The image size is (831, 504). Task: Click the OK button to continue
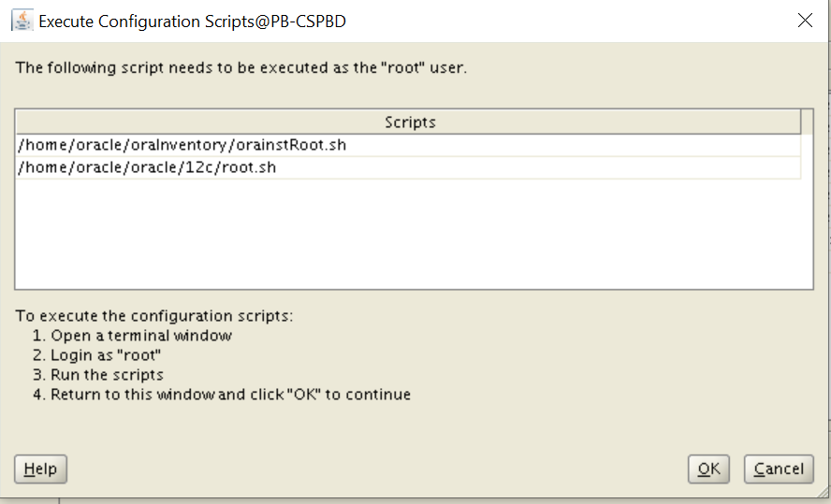(708, 469)
